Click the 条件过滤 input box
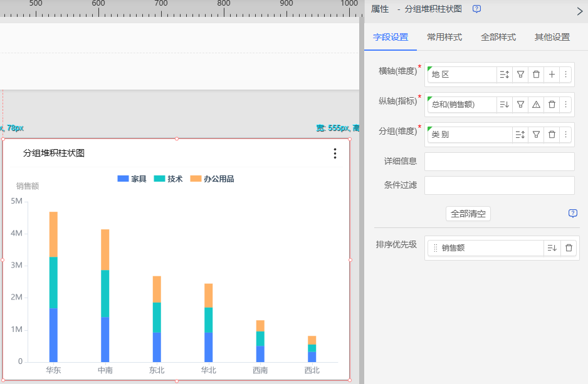 499,185
